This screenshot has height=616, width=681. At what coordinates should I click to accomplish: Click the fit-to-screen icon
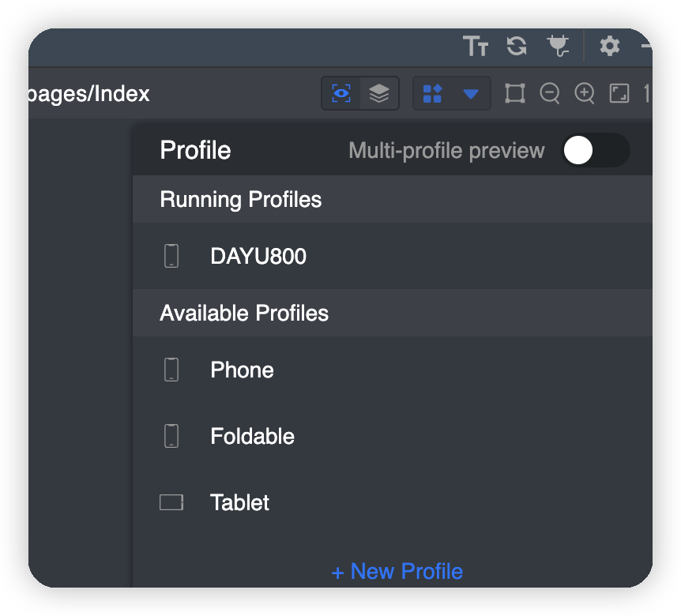pos(619,93)
